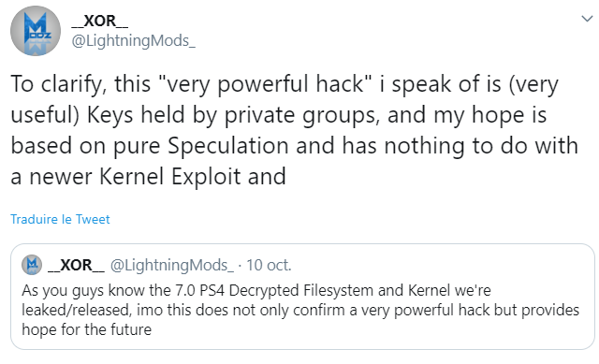Click the large _XOR_ profile avatar
This screenshot has height=364, width=599.
[x=36, y=31]
